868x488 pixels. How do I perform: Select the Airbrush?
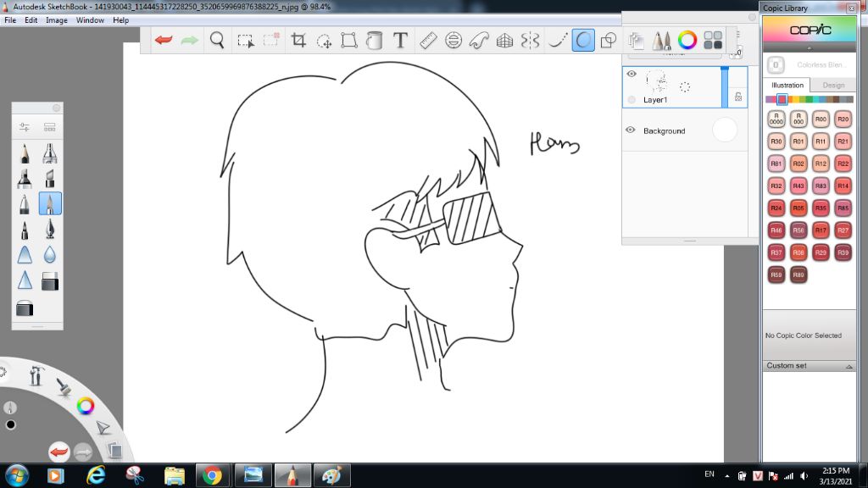tap(50, 153)
